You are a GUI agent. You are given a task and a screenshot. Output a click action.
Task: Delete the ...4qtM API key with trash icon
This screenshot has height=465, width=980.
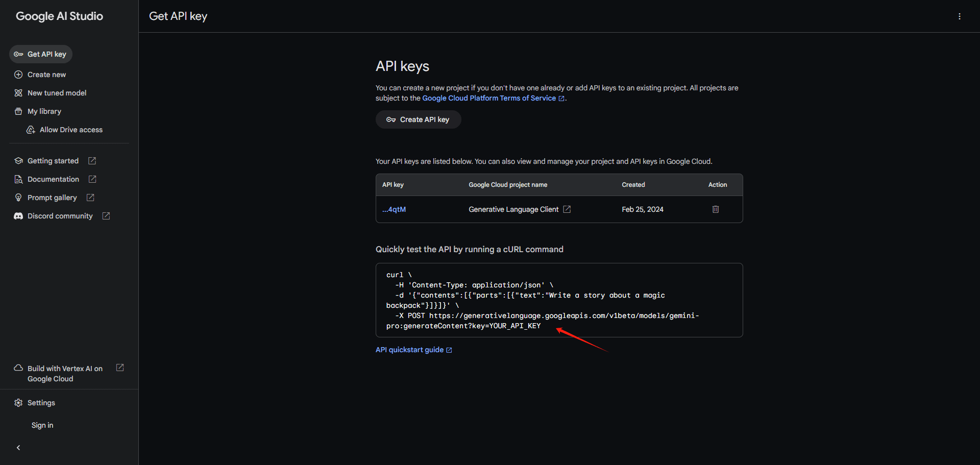click(716, 209)
